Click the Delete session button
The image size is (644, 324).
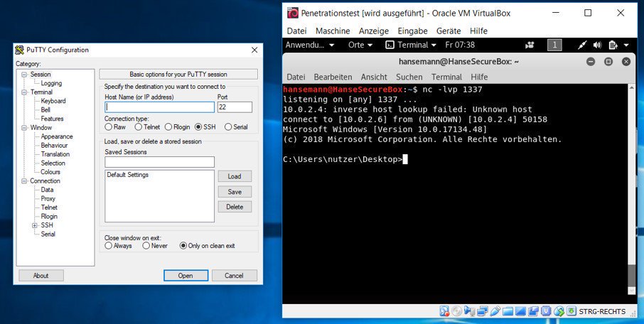pos(235,207)
